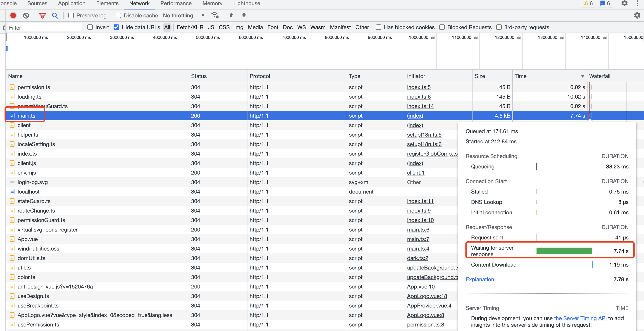Open DevTools more options kebab menu

click(x=637, y=3)
